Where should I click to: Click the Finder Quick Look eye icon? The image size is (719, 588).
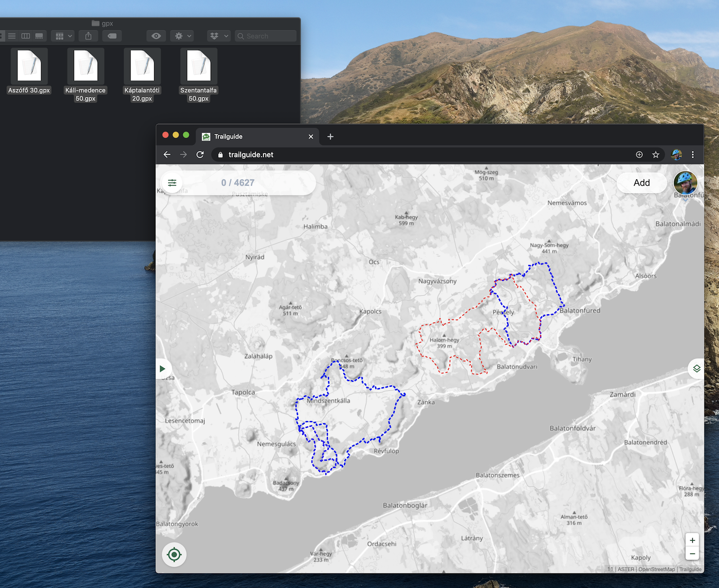(156, 36)
